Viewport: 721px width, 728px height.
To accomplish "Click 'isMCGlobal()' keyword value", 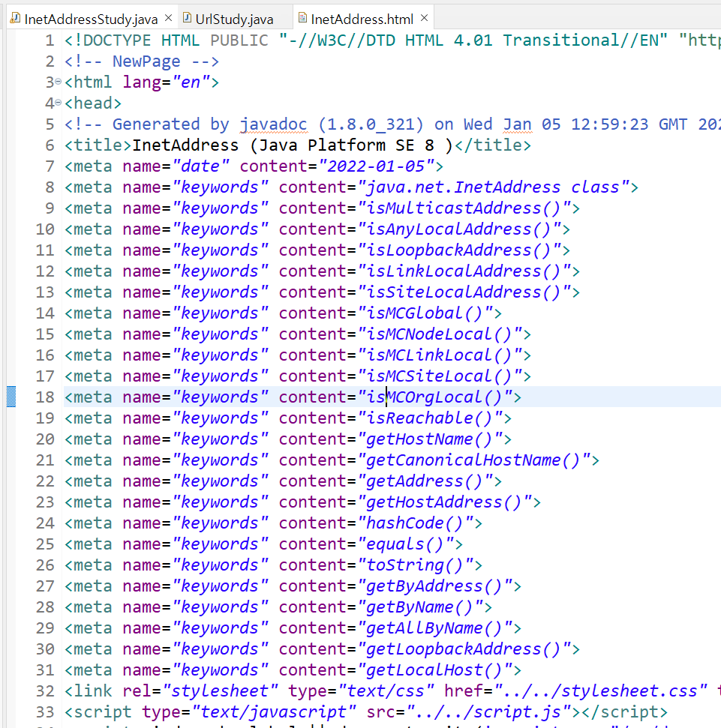I will pos(425,313).
